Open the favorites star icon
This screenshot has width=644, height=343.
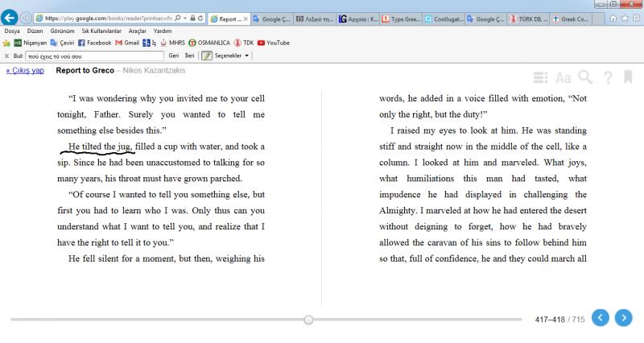tap(625, 18)
